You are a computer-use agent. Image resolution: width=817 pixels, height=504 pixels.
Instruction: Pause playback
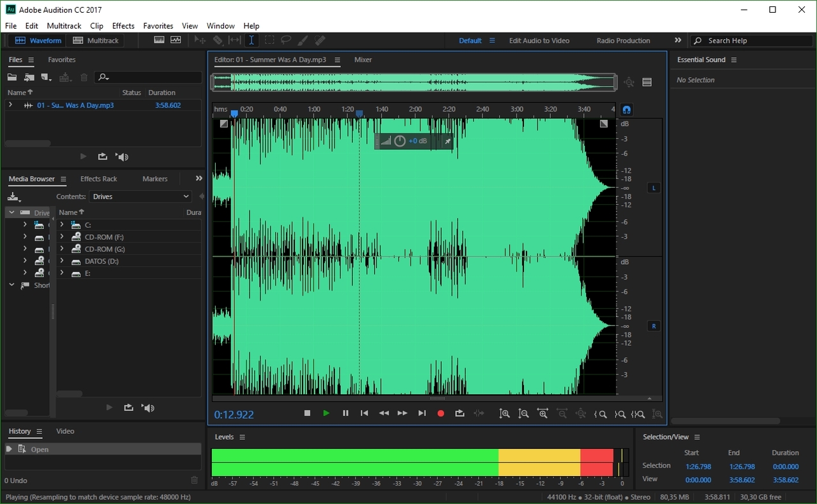pos(345,413)
